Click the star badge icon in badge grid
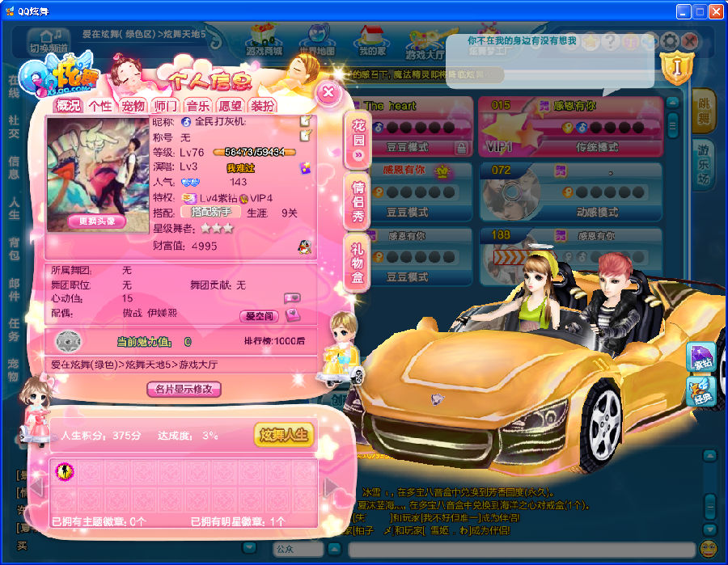Viewport: 728px width, 565px height. [x=65, y=472]
